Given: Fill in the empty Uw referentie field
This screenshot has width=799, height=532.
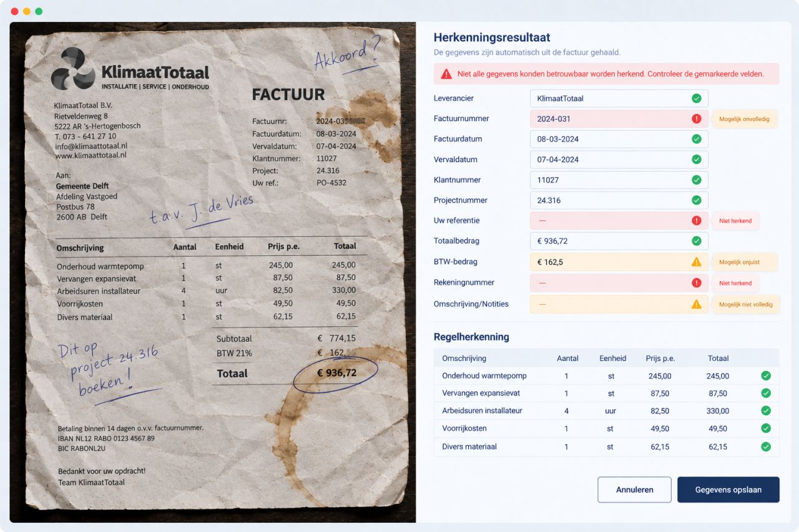Looking at the screenshot, I should pos(619,221).
